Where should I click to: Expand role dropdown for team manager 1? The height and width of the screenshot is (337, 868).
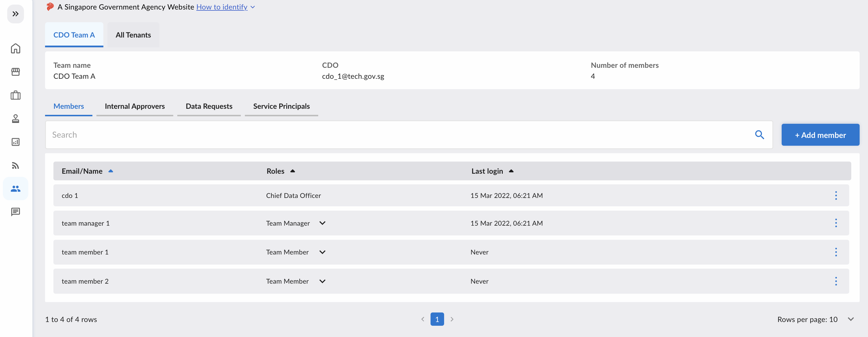322,223
